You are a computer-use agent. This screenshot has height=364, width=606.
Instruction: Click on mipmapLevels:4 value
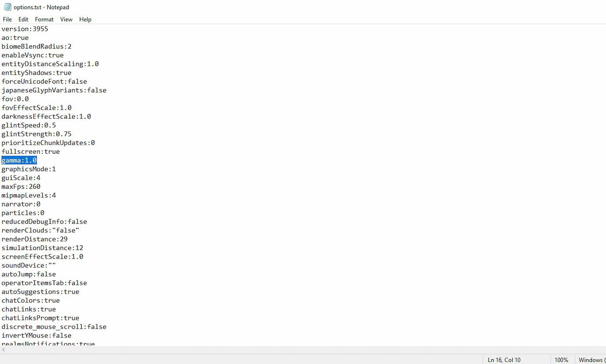[x=54, y=195]
